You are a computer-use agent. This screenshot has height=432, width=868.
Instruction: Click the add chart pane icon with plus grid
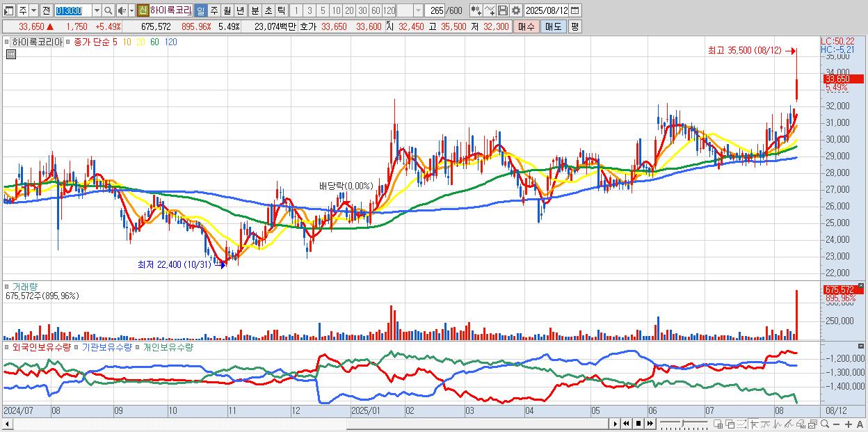[x=718, y=424]
